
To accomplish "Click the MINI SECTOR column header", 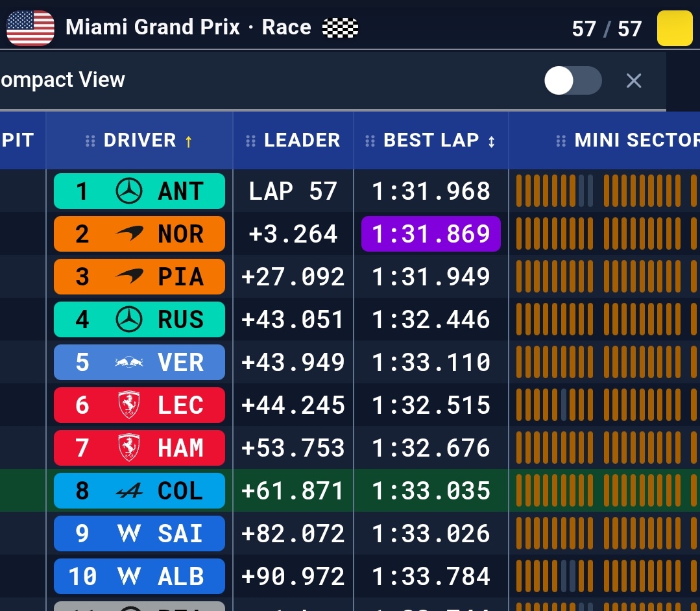I will [605, 141].
